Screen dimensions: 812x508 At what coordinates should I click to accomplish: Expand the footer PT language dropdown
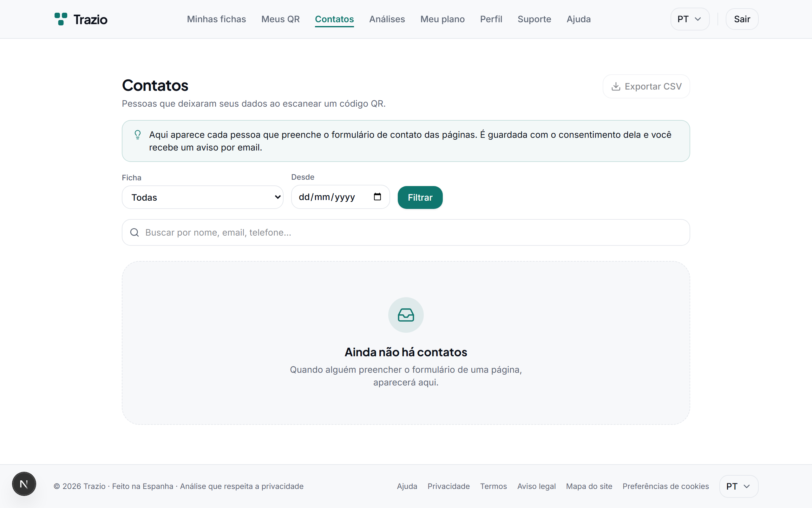[738, 486]
